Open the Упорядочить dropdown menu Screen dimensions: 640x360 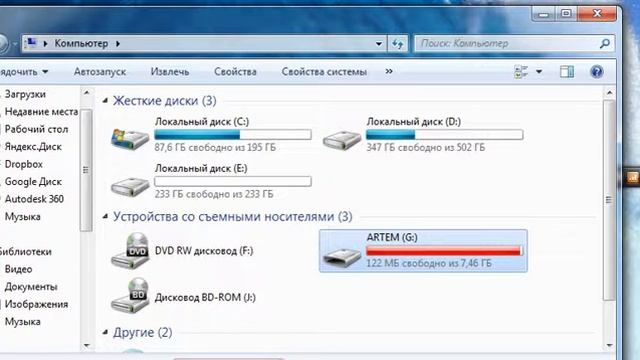(x=24, y=72)
